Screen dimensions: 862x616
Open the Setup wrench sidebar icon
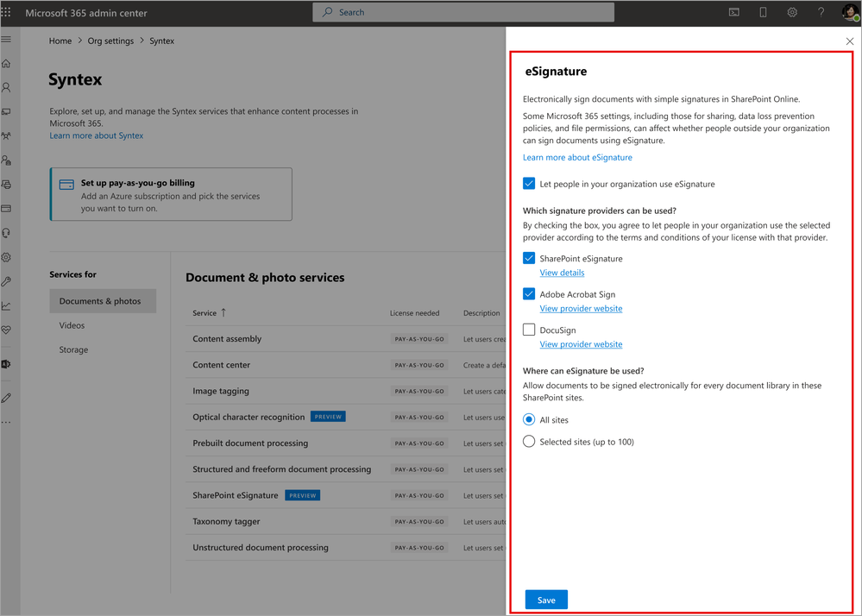(6, 281)
